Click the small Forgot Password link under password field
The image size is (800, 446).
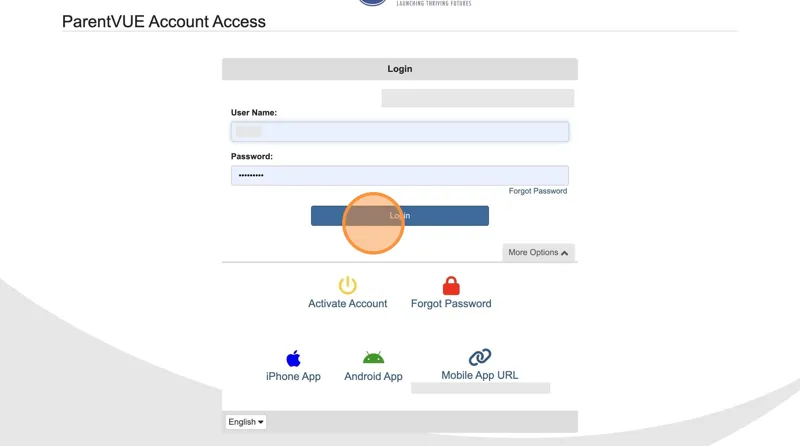point(538,191)
